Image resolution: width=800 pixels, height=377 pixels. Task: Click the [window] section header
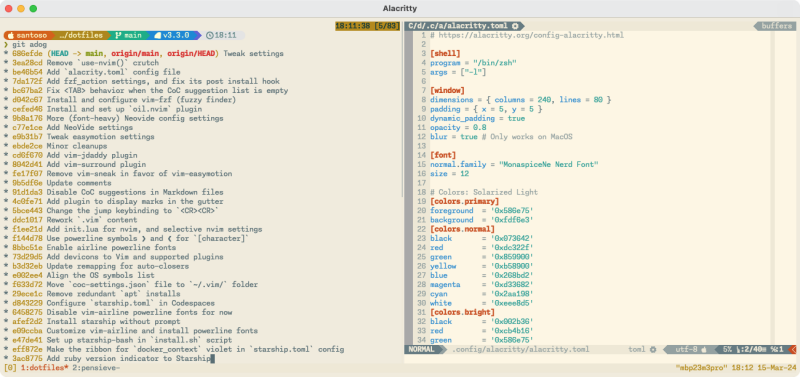coord(447,90)
